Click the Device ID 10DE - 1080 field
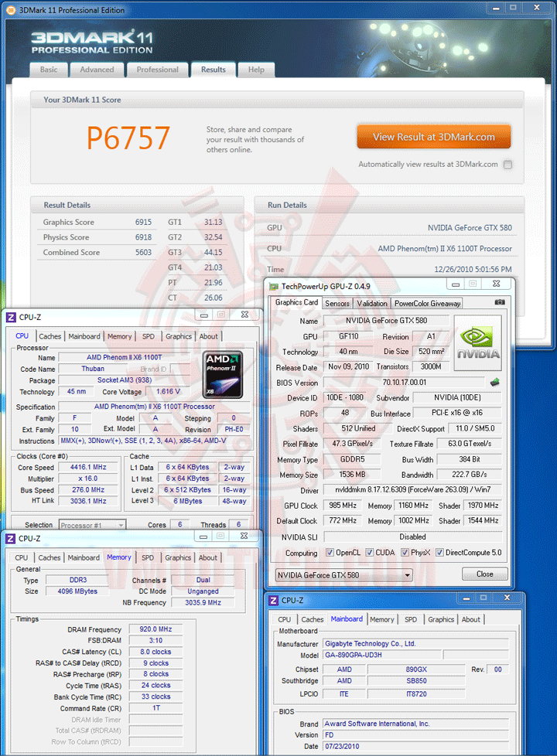The image size is (557, 756). (x=344, y=398)
